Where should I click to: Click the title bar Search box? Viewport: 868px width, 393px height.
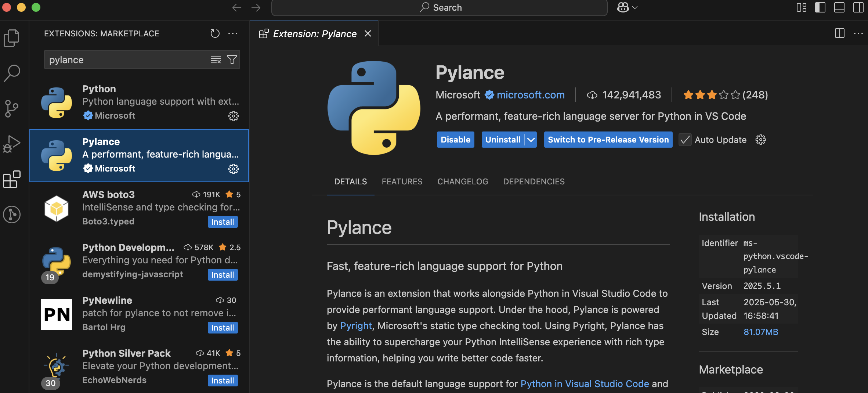click(x=439, y=8)
